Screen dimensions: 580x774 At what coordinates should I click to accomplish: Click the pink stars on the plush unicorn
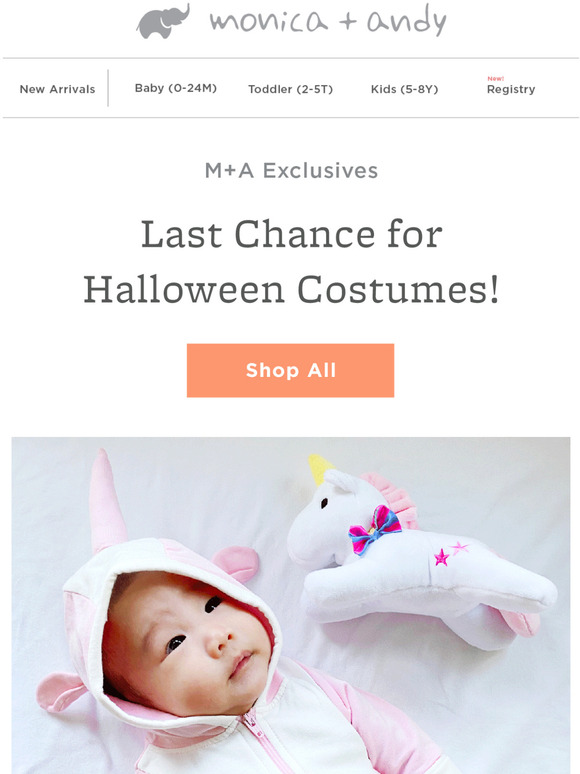coord(451,554)
